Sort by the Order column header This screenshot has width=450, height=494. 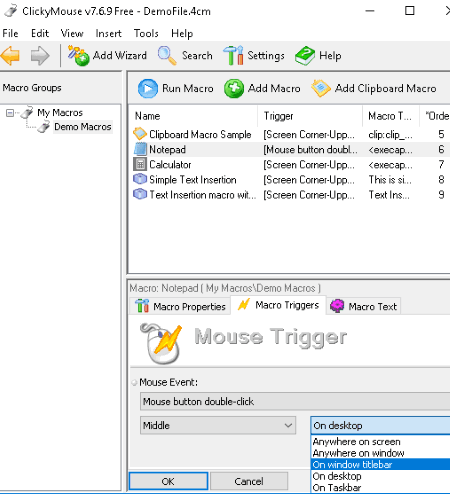435,116
